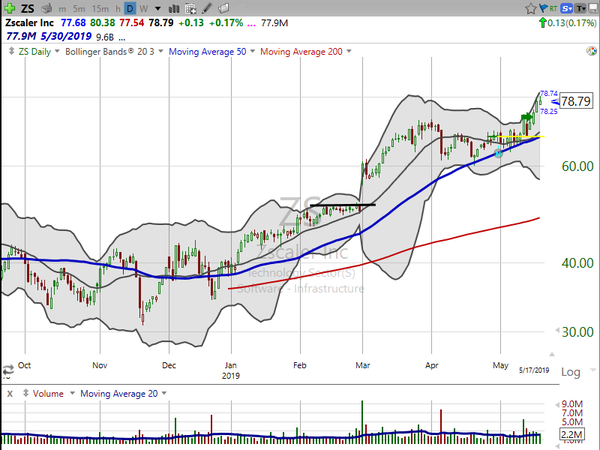600x450 pixels.
Task: Click the ZS Daily plot label
Action: (35, 52)
